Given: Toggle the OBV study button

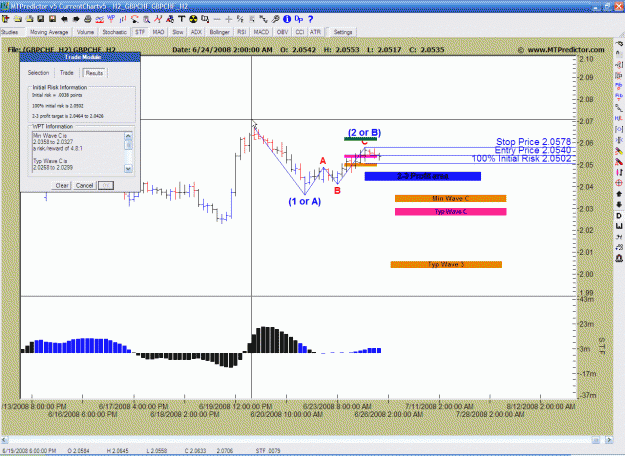Looking at the screenshot, I should [282, 32].
